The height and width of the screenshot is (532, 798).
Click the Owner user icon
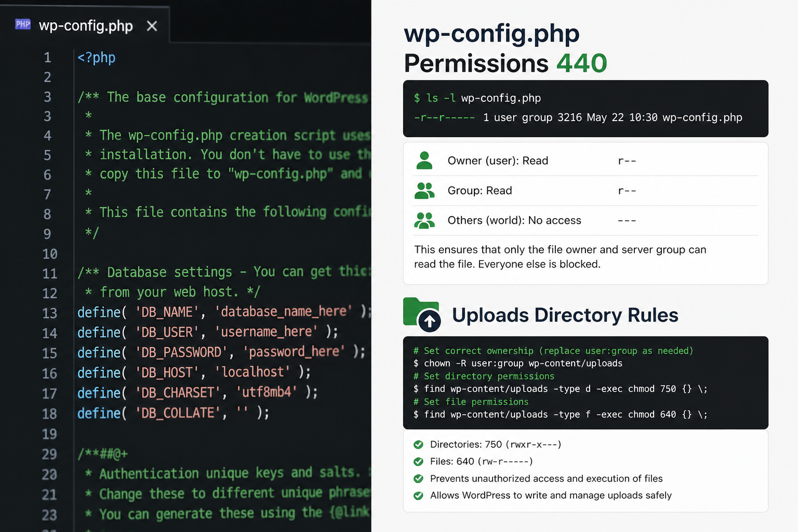tap(424, 161)
